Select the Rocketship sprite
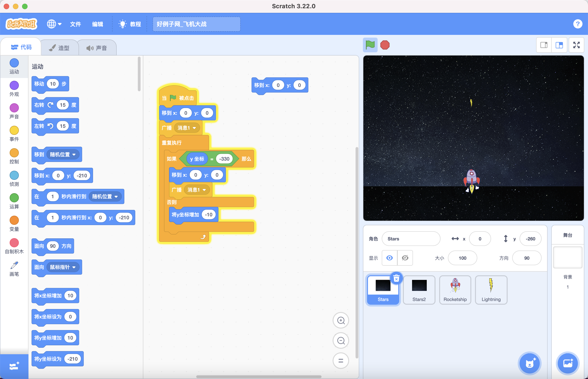This screenshot has width=588, height=379. click(455, 290)
